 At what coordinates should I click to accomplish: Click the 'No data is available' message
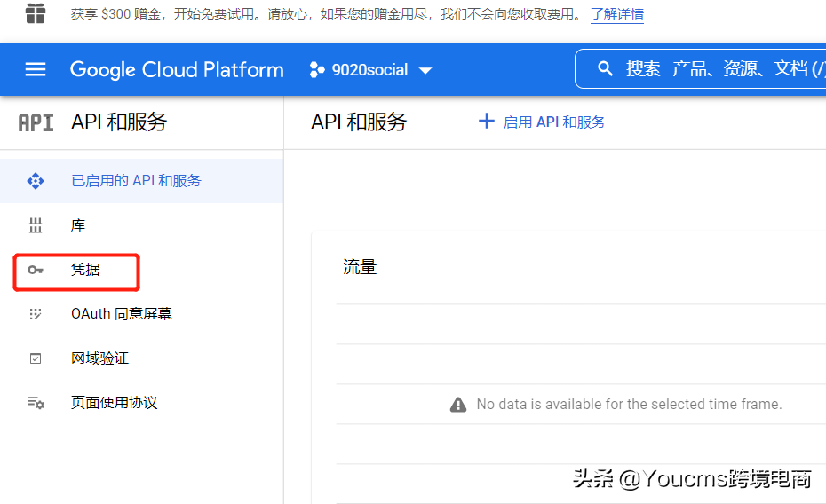[629, 404]
